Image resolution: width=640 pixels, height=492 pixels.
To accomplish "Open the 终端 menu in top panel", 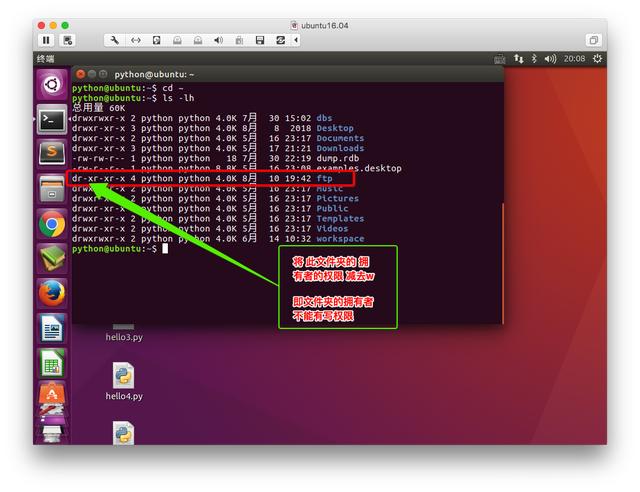I will (x=45, y=59).
